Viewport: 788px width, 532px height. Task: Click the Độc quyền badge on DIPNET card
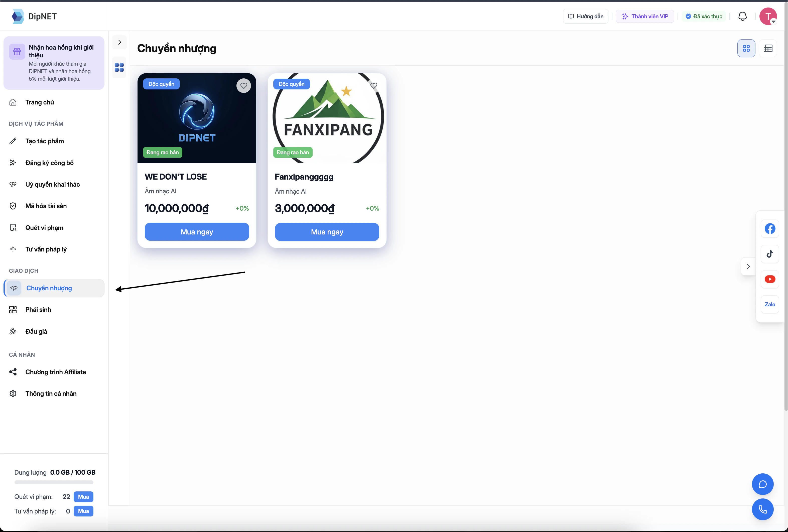pos(161,84)
